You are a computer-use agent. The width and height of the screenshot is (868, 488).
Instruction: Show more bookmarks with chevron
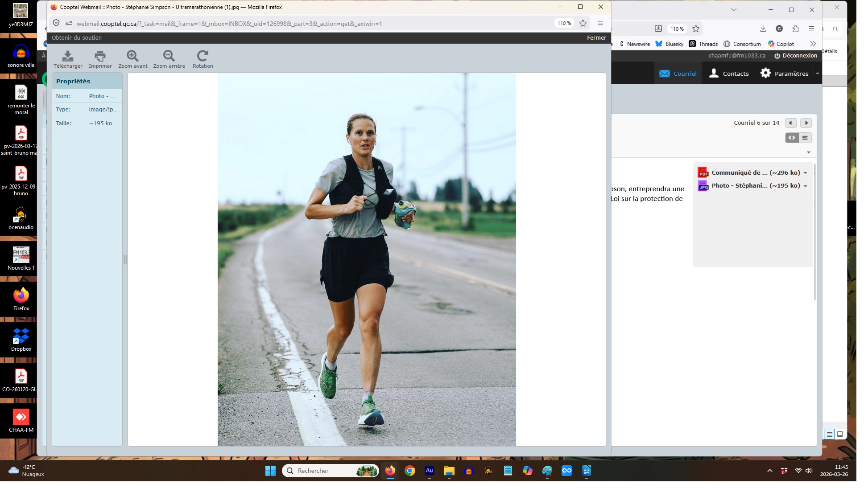coord(813,44)
